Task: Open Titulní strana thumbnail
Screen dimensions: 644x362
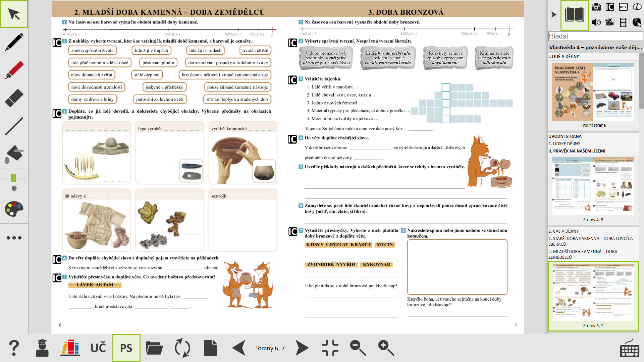Action: click(593, 92)
